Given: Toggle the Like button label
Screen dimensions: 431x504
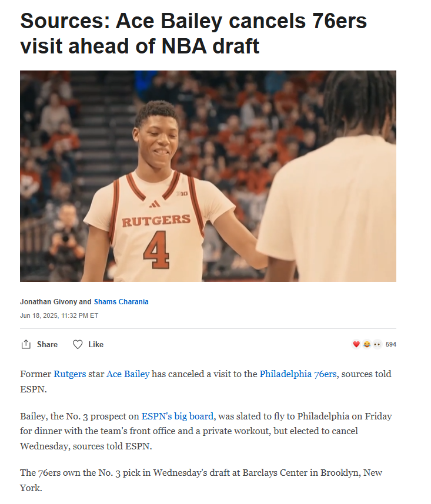Looking at the screenshot, I should tap(96, 344).
